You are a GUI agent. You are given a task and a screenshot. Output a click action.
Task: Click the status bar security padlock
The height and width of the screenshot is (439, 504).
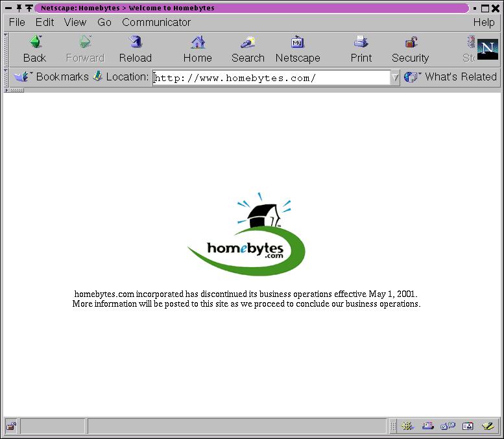12,426
